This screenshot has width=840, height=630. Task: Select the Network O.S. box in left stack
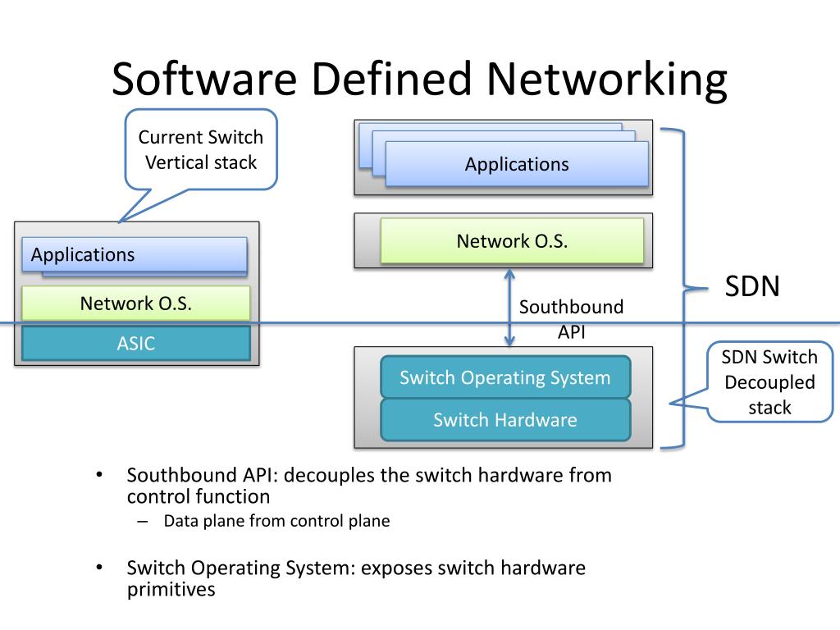pyautogui.click(x=135, y=304)
